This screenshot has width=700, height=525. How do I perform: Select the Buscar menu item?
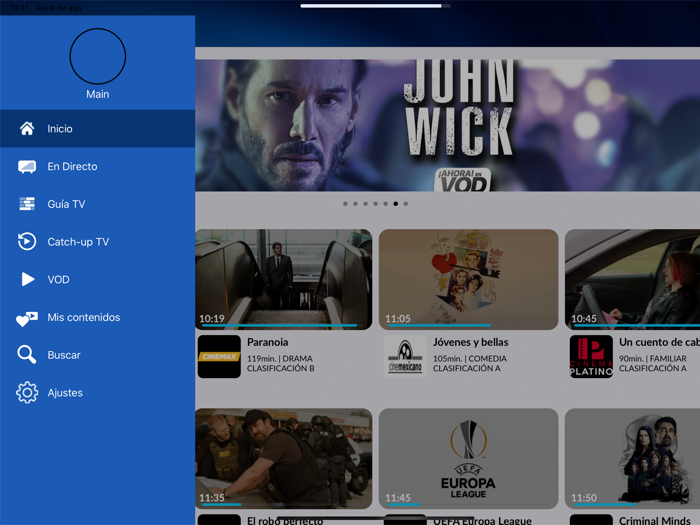click(97, 355)
